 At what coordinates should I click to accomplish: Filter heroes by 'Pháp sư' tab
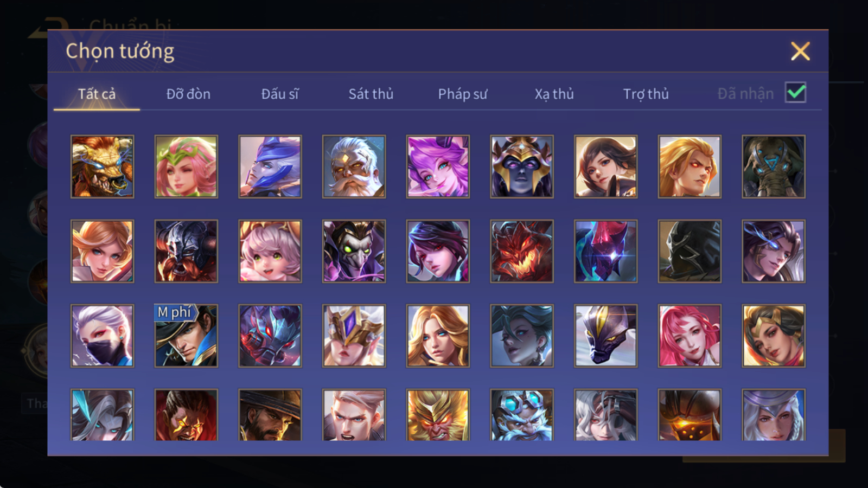point(462,94)
